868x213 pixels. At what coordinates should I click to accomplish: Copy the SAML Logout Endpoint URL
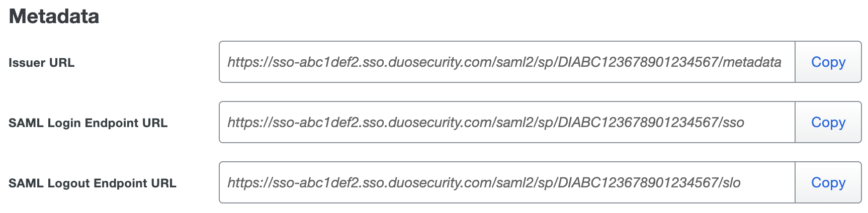828,182
